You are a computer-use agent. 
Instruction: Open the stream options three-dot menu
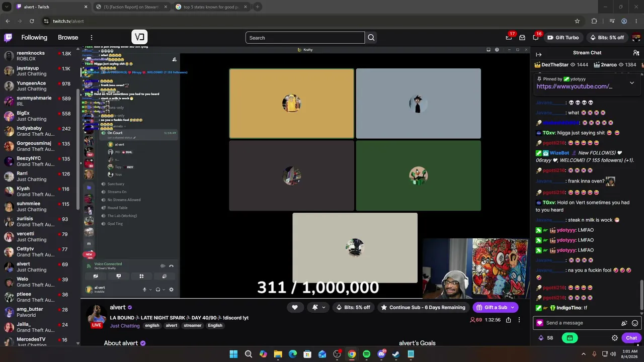click(519, 320)
